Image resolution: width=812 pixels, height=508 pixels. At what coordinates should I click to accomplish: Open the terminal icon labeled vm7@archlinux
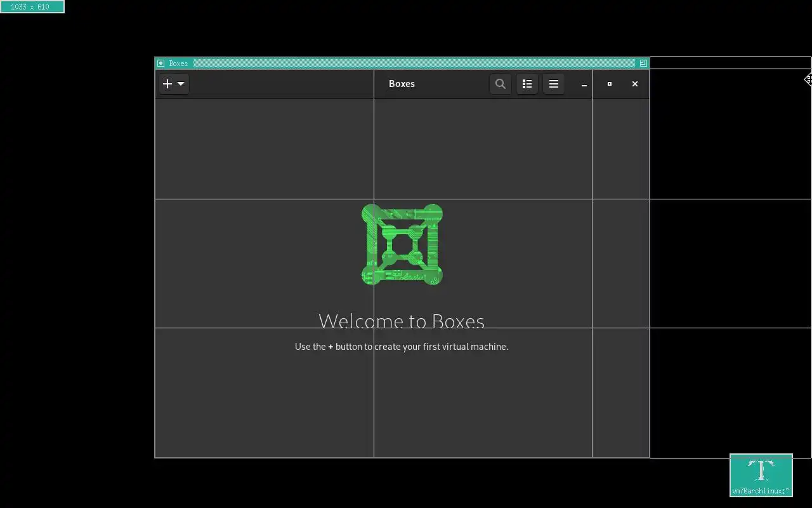click(761, 475)
